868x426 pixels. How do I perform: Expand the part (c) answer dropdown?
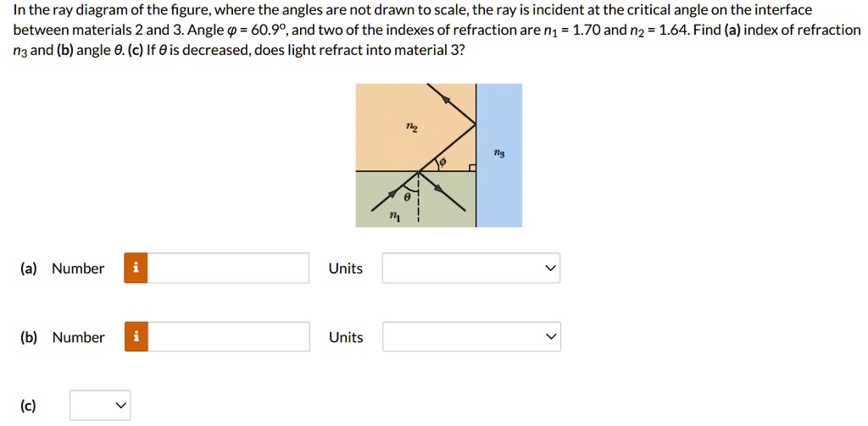pyautogui.click(x=100, y=406)
